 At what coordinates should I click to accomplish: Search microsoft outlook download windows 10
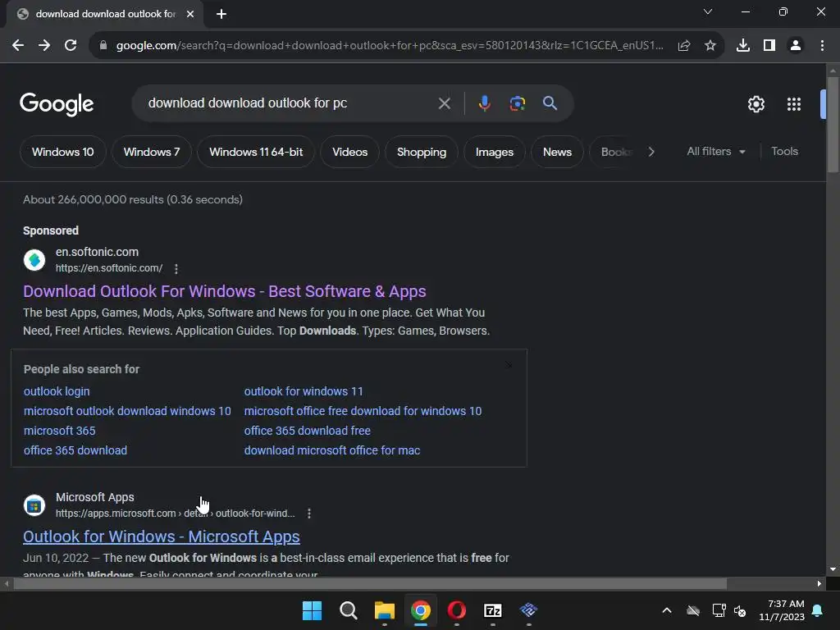click(127, 412)
